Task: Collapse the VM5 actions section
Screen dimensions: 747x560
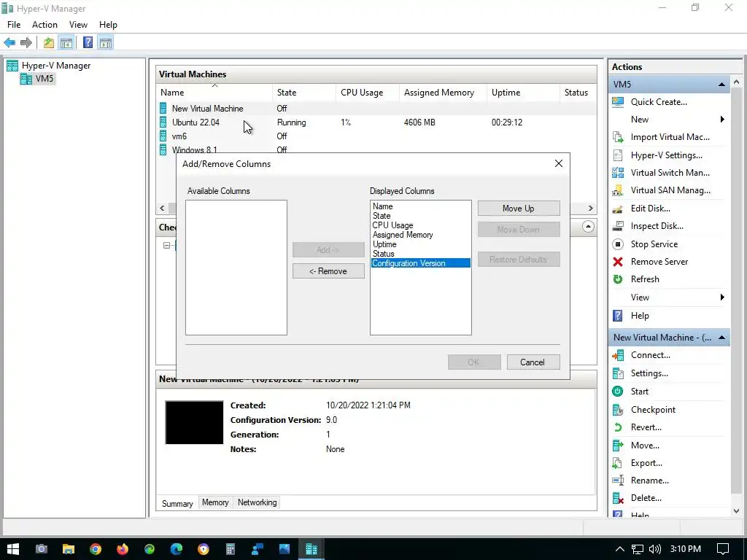Action: (721, 85)
